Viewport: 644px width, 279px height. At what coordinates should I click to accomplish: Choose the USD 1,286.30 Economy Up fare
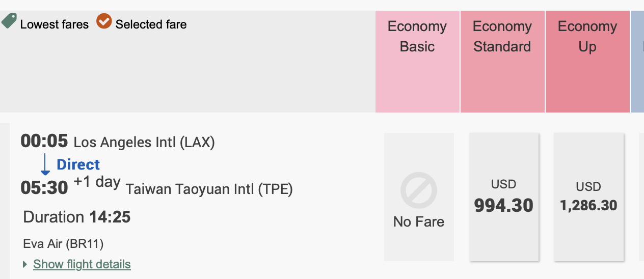click(x=588, y=197)
